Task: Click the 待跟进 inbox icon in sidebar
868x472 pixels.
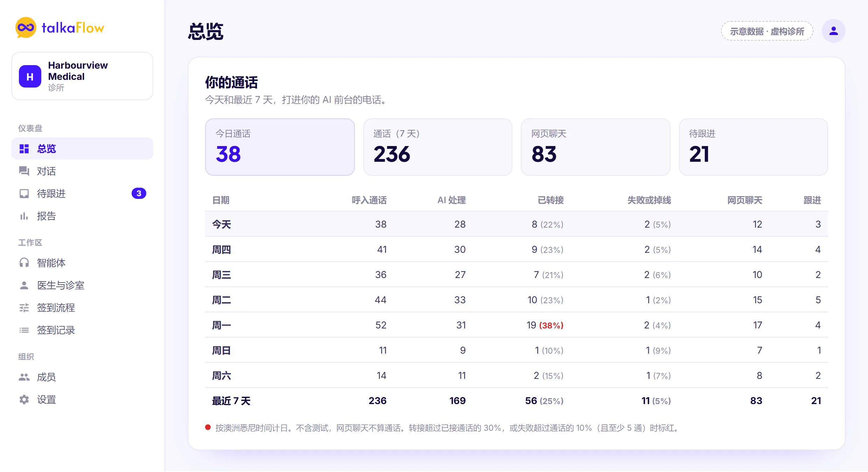Action: tap(24, 194)
